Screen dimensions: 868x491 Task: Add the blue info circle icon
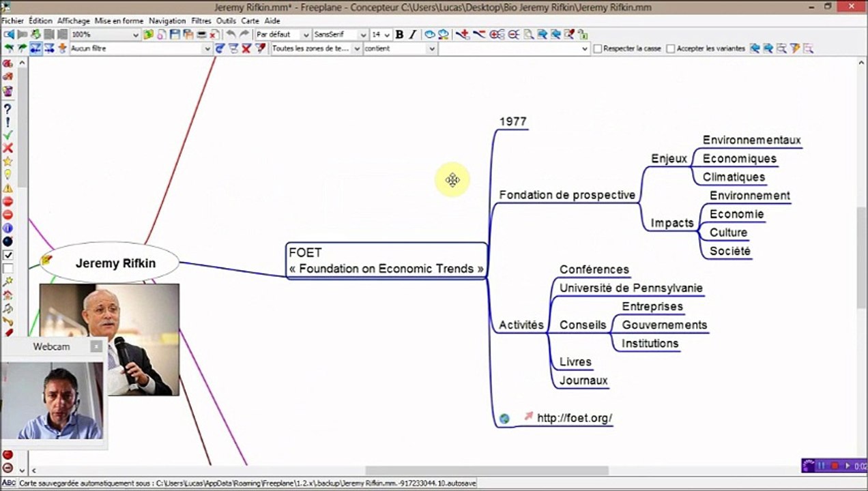(8, 228)
